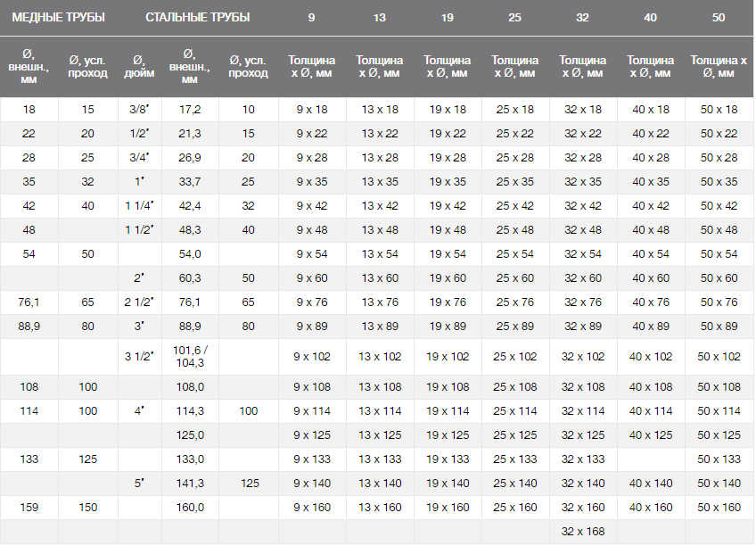Select the 13 x 54 cell
Viewport: 756px width, 546px height.
(x=380, y=254)
